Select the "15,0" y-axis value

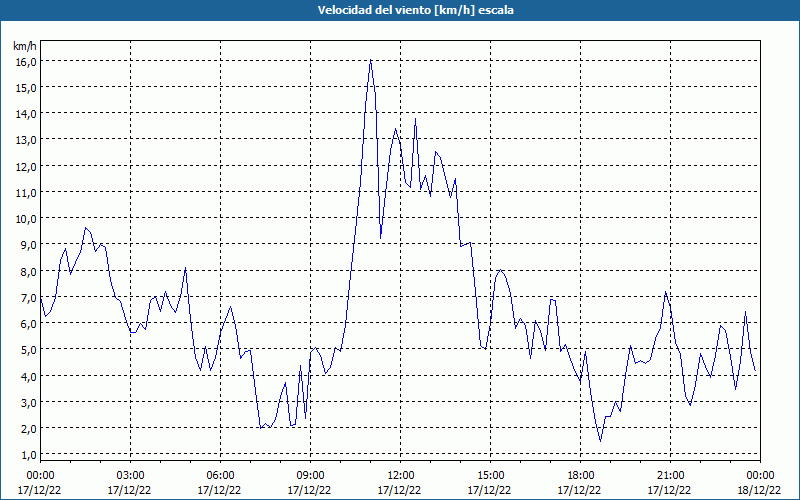point(26,87)
